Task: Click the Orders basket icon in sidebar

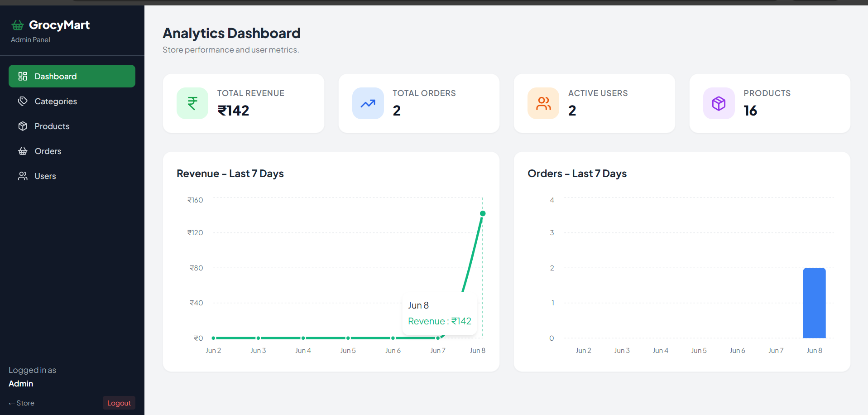Action: (x=23, y=151)
